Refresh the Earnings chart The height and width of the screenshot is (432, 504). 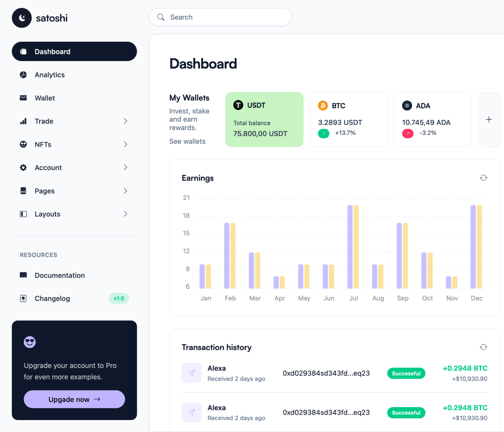pyautogui.click(x=483, y=178)
